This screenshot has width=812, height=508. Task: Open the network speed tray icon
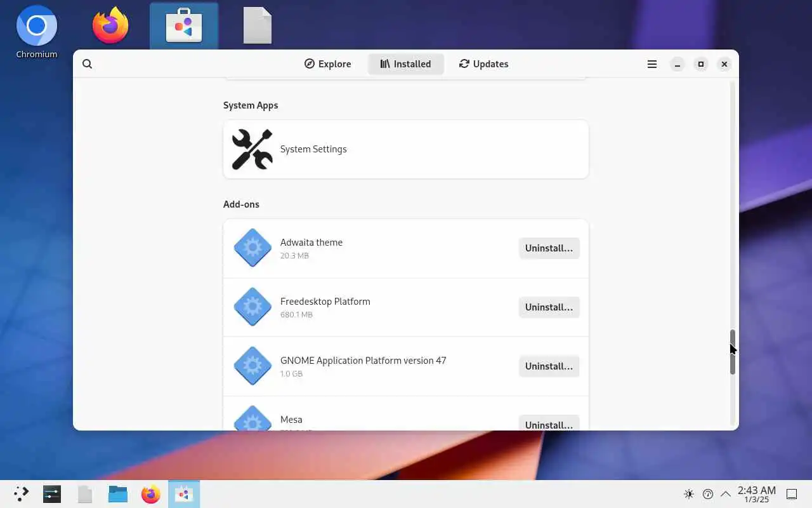708,494
